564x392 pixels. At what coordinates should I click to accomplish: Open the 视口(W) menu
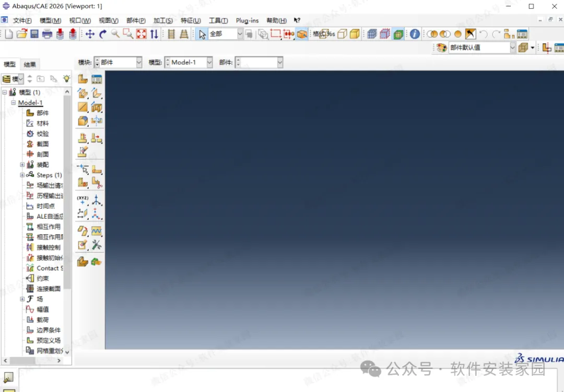80,20
